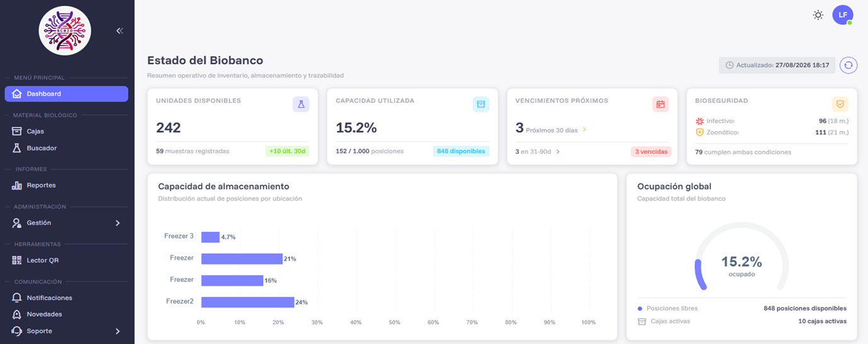
Task: Open the Cajas menu item
Action: tap(66, 131)
